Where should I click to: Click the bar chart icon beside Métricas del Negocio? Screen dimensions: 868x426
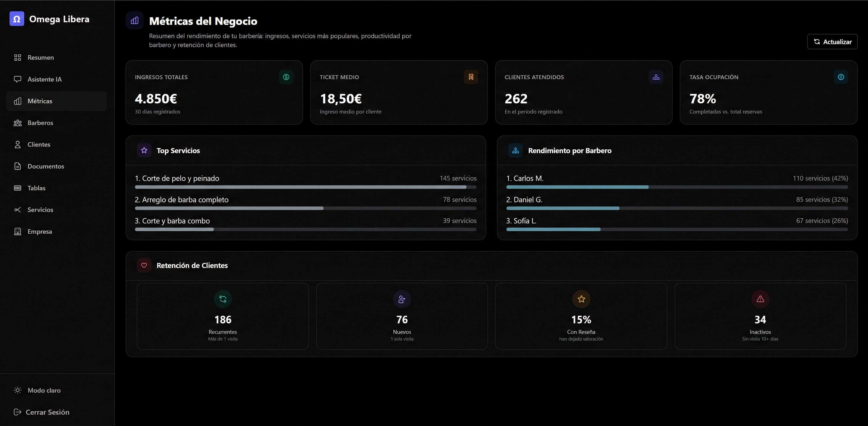pos(134,20)
